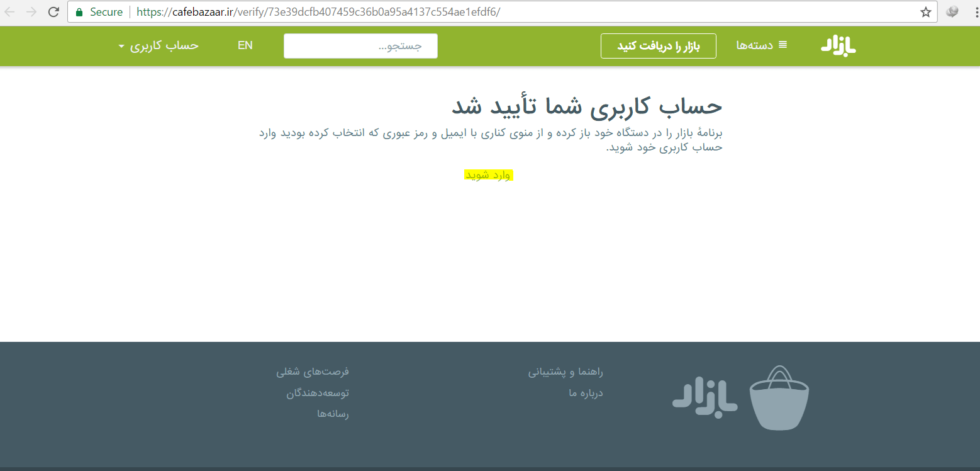Click the paragraph starting برنامهٔ بازار را
Screen dimensions: 980x471
[x=491, y=140]
